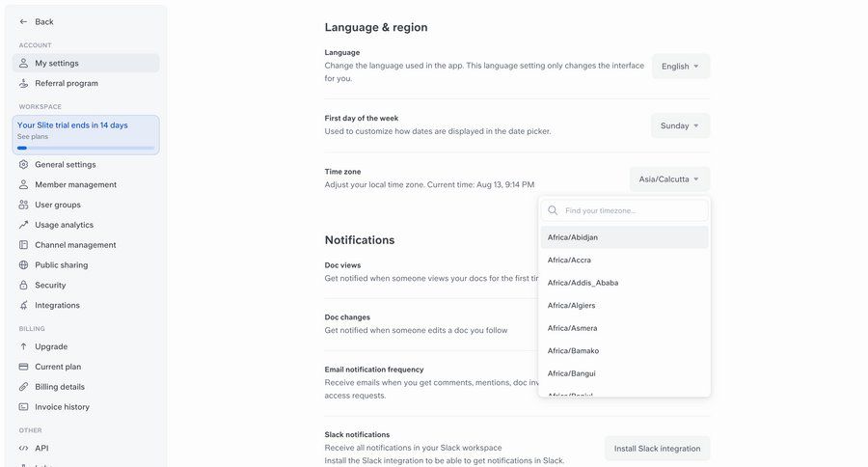Focus the Find your timezone search field
The width and height of the screenshot is (868, 467).
tap(634, 210)
